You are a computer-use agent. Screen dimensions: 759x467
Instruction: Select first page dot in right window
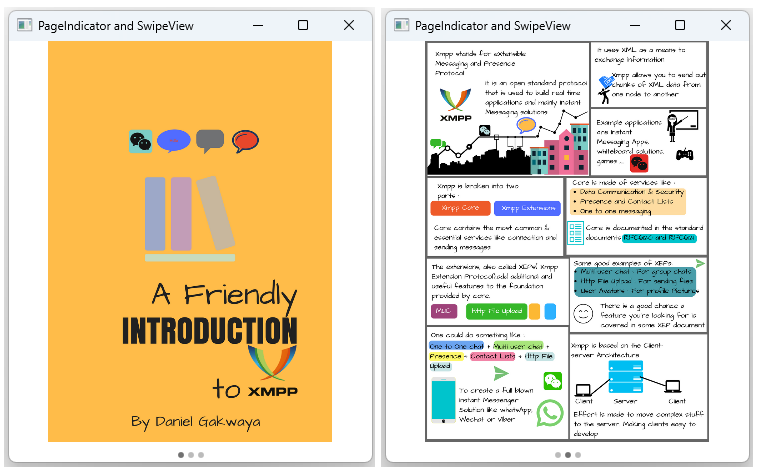tap(558, 455)
